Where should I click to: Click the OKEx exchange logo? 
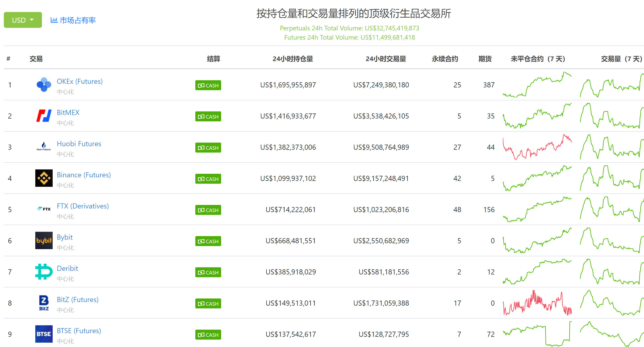tap(44, 85)
